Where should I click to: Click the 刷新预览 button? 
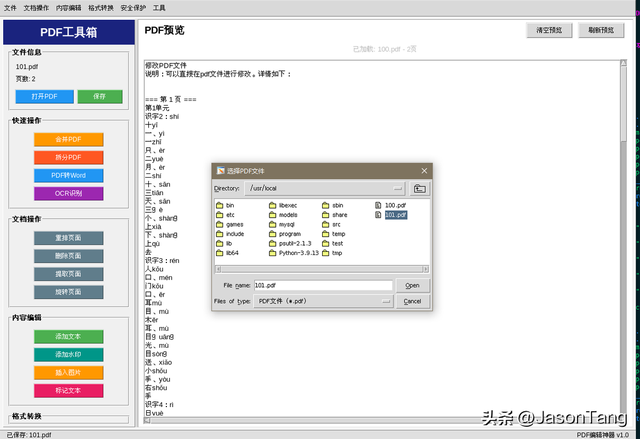coord(601,30)
